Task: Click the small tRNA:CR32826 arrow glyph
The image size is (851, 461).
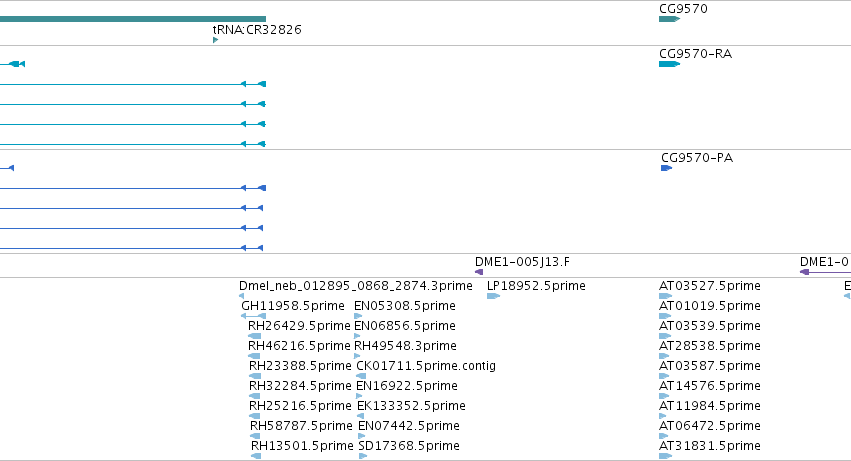Action: (215, 40)
